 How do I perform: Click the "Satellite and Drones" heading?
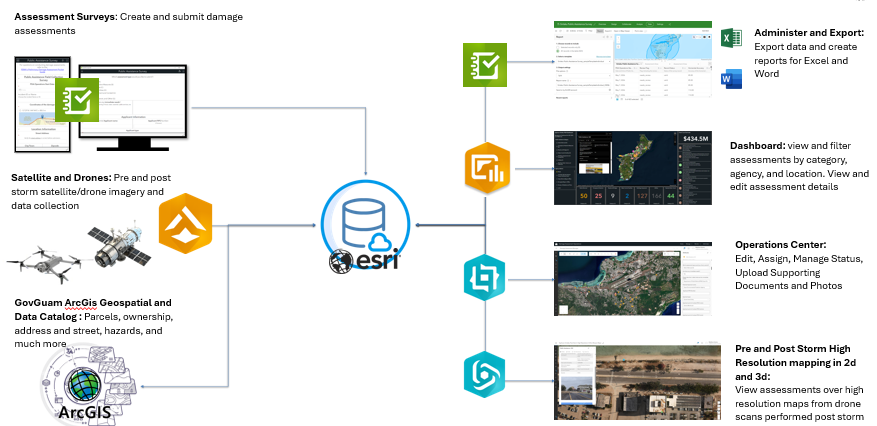point(61,178)
